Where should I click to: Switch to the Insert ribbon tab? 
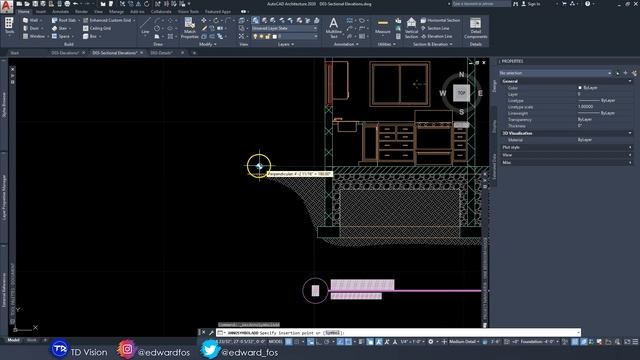(x=41, y=11)
